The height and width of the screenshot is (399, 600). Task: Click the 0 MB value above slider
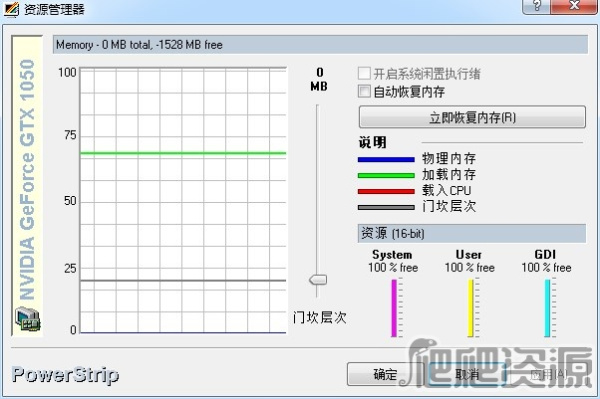click(319, 79)
